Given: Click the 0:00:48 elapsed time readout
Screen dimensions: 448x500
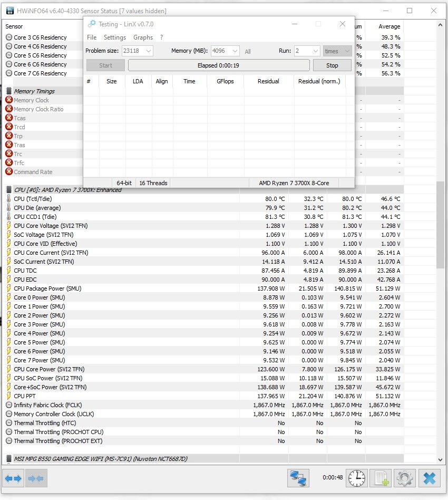Looking at the screenshot, I should point(333,477).
